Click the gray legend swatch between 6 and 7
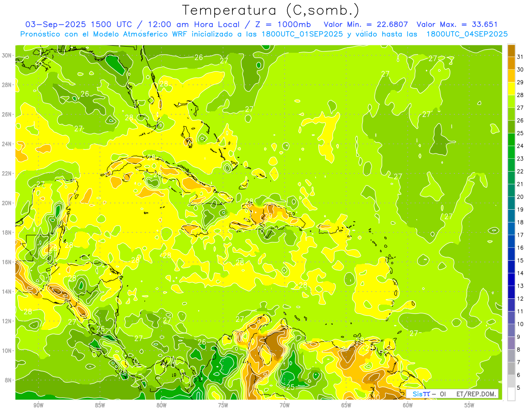Image resolution: width=532 pixels, height=411 pixels. pyautogui.click(x=511, y=368)
